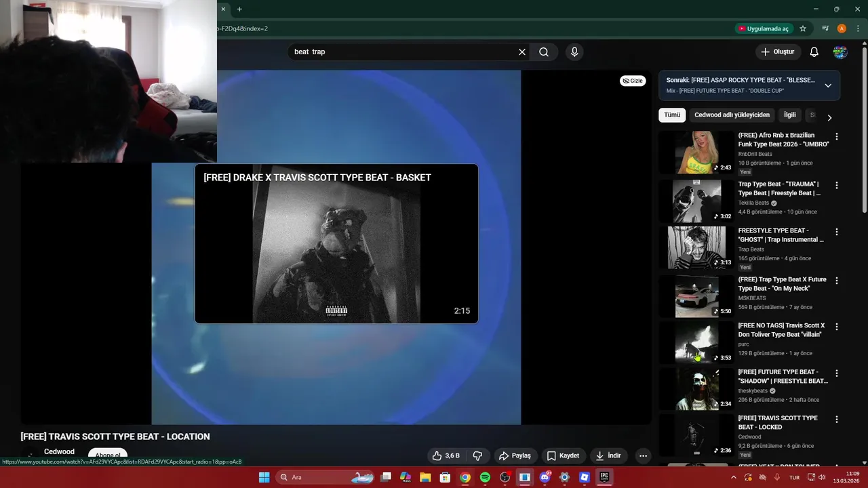868x488 pixels.
Task: Download the video with 'İndir'
Action: pyautogui.click(x=608, y=455)
